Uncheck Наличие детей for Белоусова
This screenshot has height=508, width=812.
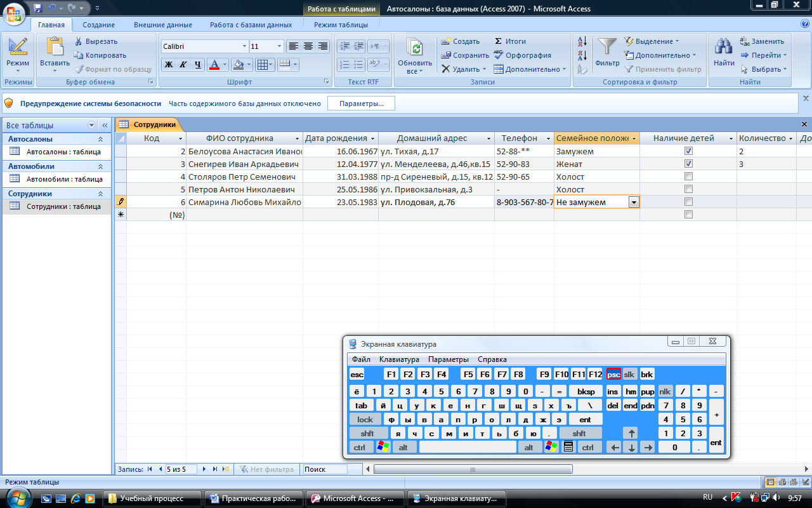(x=688, y=151)
